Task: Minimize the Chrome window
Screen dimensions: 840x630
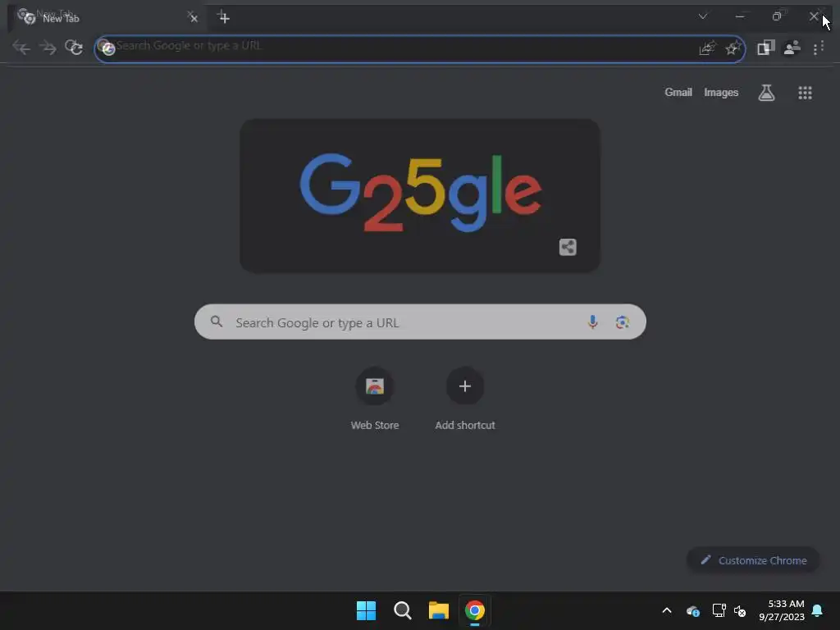Action: coord(740,16)
